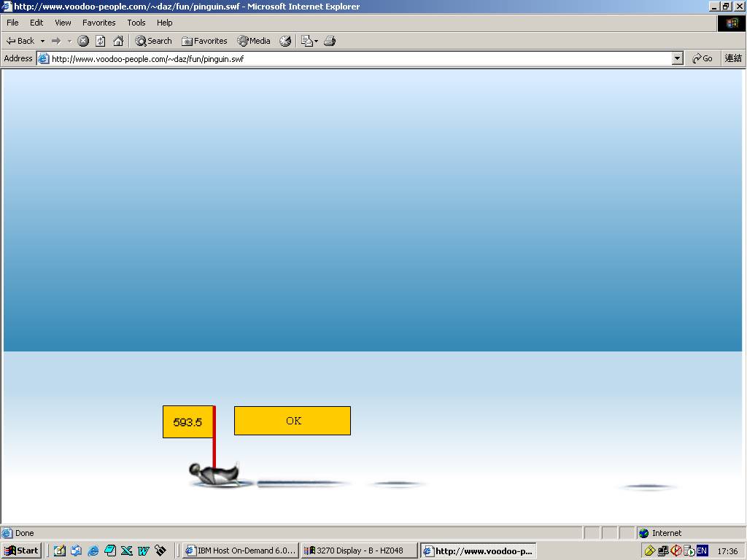This screenshot has width=747, height=560.
Task: Click the Forward arrow button
Action: pyautogui.click(x=56, y=41)
